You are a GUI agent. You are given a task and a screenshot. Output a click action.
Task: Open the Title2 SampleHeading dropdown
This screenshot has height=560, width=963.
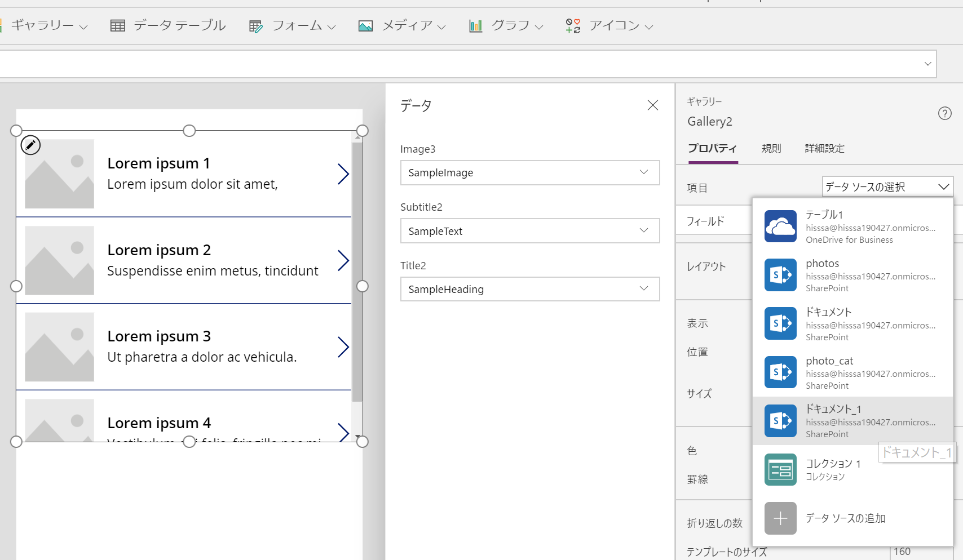(530, 289)
